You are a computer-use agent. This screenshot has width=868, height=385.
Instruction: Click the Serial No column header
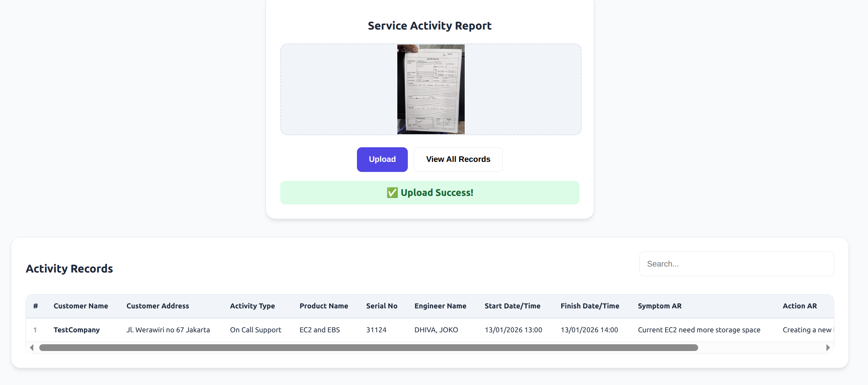382,306
